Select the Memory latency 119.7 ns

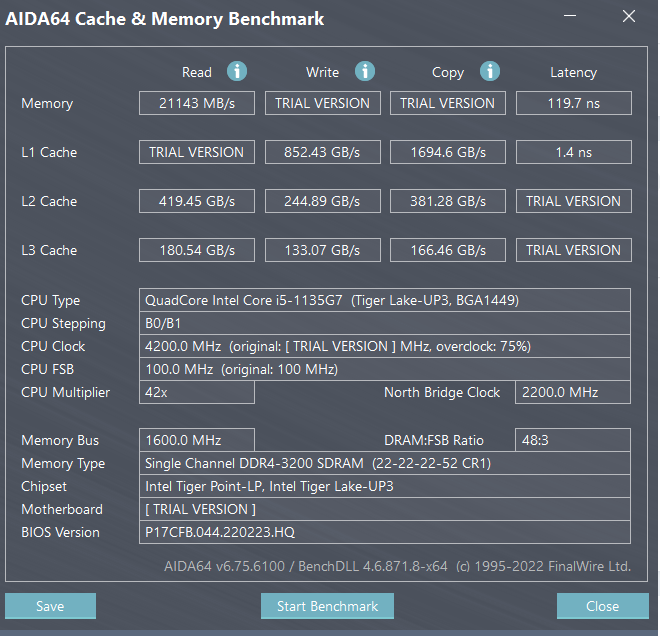[x=574, y=103]
